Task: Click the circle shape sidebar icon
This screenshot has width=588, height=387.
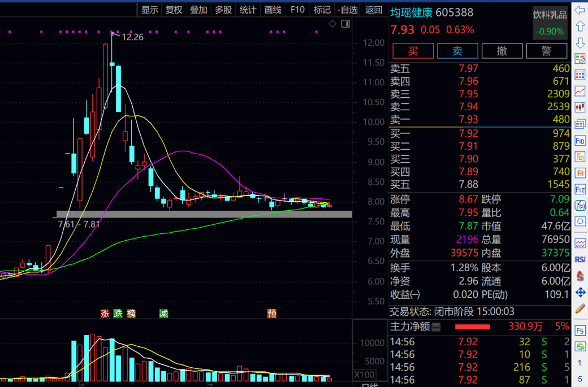Action: tap(580, 221)
